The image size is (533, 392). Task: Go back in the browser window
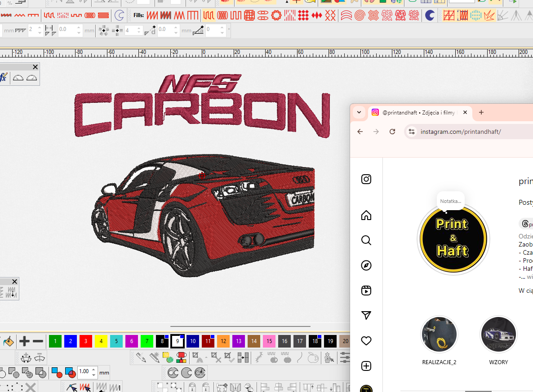360,132
